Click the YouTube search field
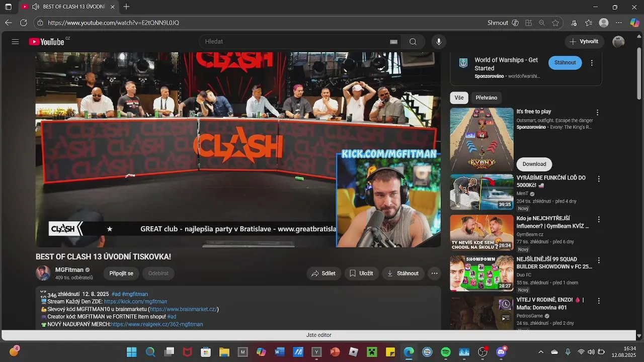The image size is (644, 362). 294,42
